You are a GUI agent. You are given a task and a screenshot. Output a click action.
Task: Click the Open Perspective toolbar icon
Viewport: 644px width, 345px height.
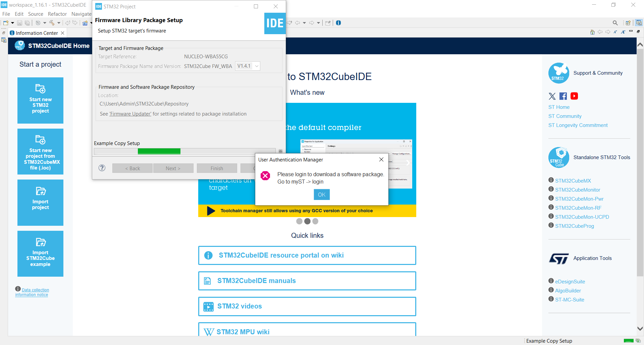pyautogui.click(x=628, y=22)
